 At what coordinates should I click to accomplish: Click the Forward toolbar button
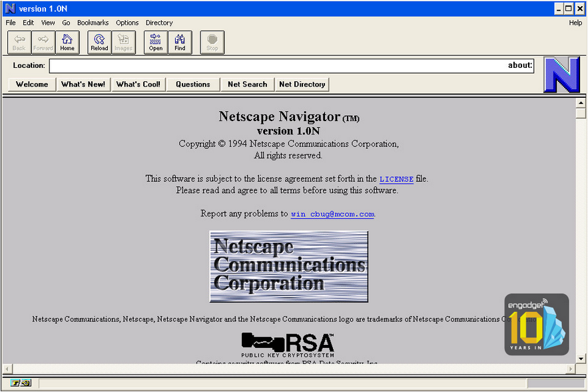(x=43, y=43)
